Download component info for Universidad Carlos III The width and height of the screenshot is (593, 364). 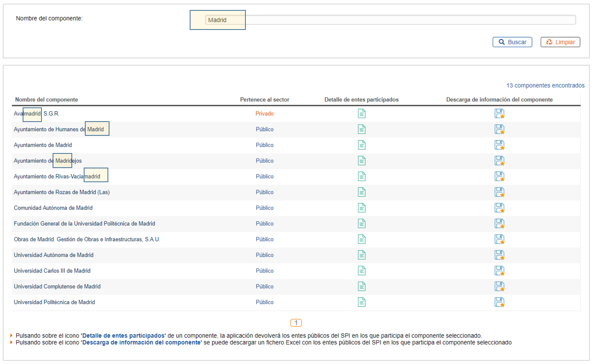coord(499,271)
